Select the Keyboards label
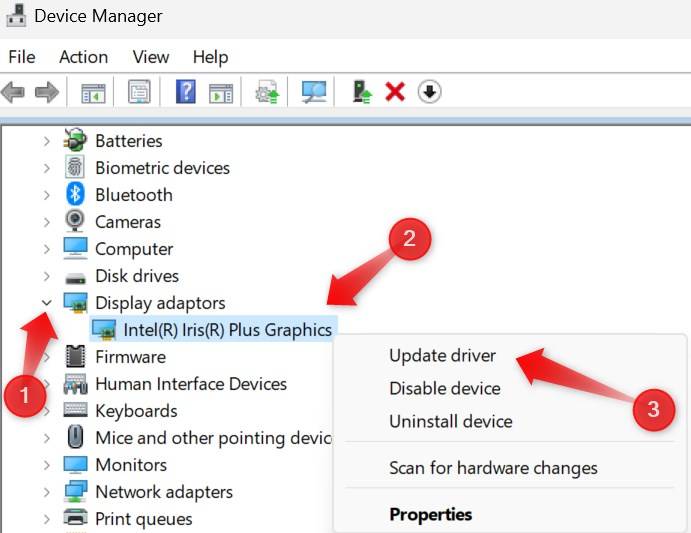This screenshot has width=691, height=533. tap(136, 411)
